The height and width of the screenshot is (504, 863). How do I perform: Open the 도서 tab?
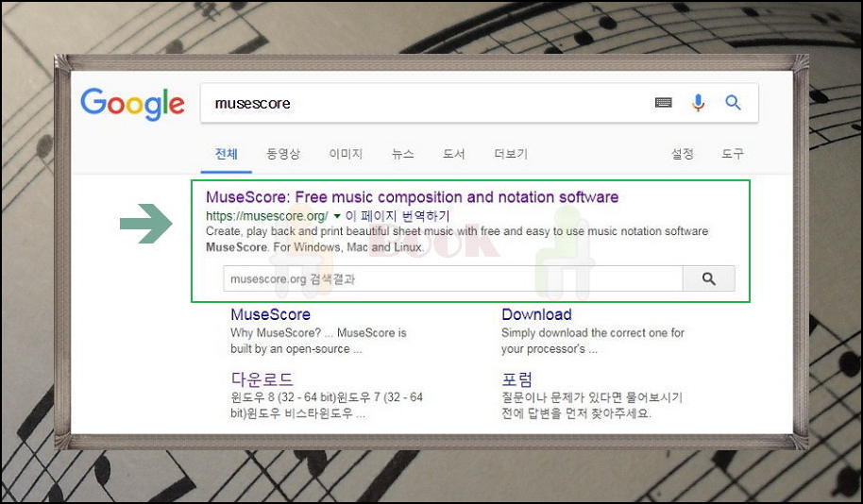coord(454,154)
